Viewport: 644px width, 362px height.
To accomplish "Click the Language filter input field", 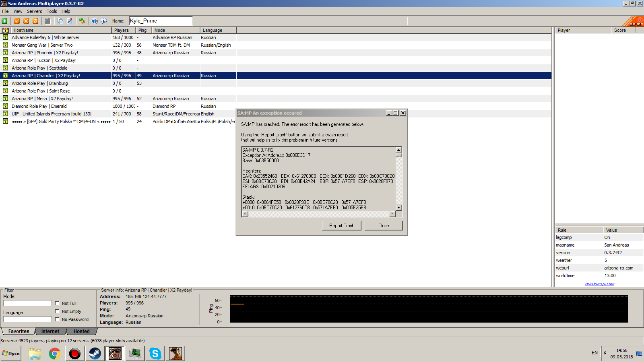I will pos(27,319).
